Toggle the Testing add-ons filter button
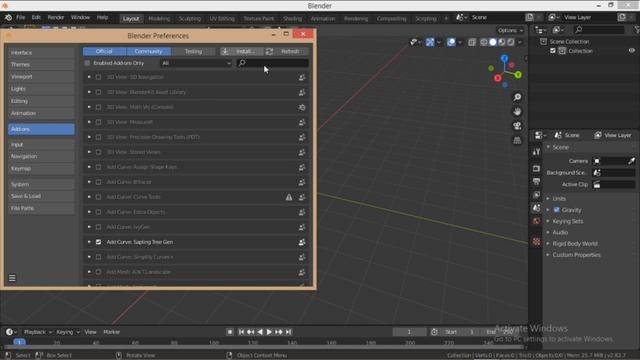The image size is (640, 360). click(x=193, y=51)
